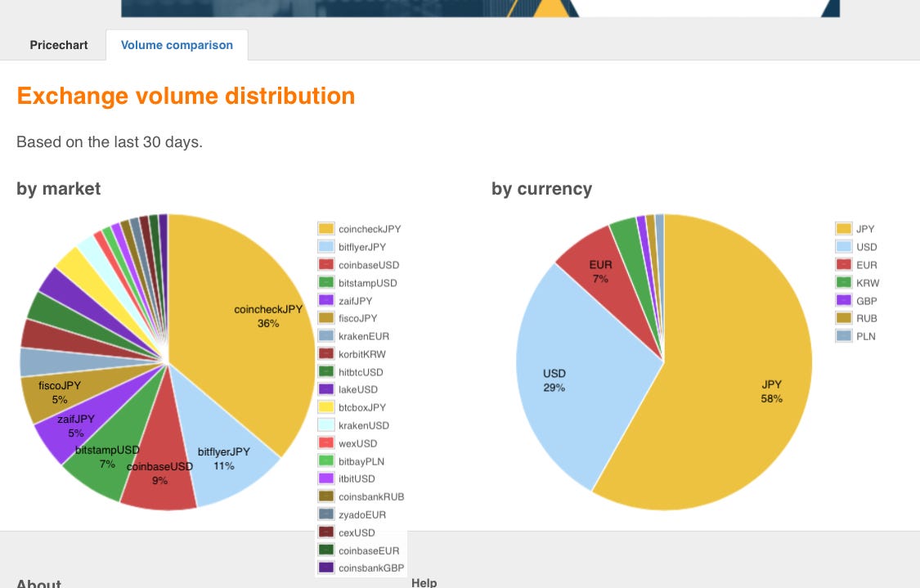
Task: Click the bitstampUSD legend color swatch
Action: tap(325, 282)
